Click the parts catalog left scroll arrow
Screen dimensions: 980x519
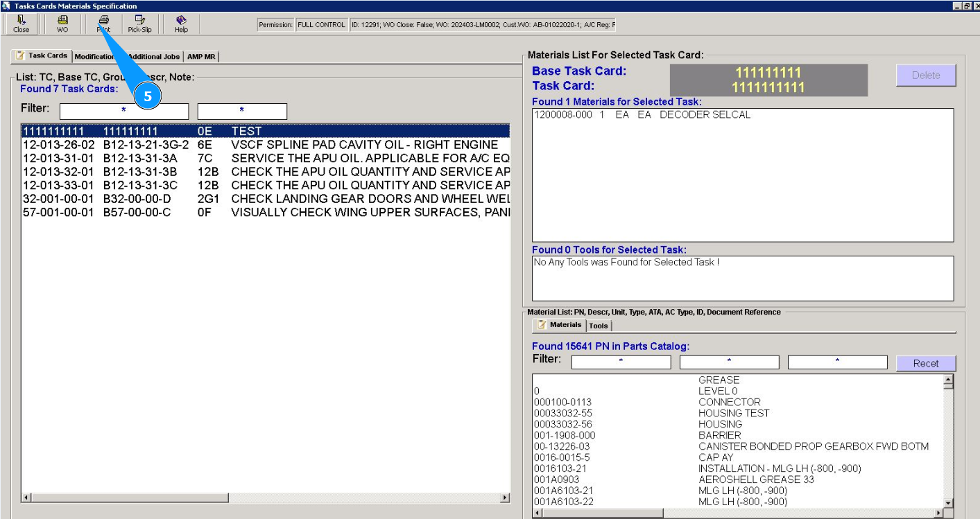538,513
